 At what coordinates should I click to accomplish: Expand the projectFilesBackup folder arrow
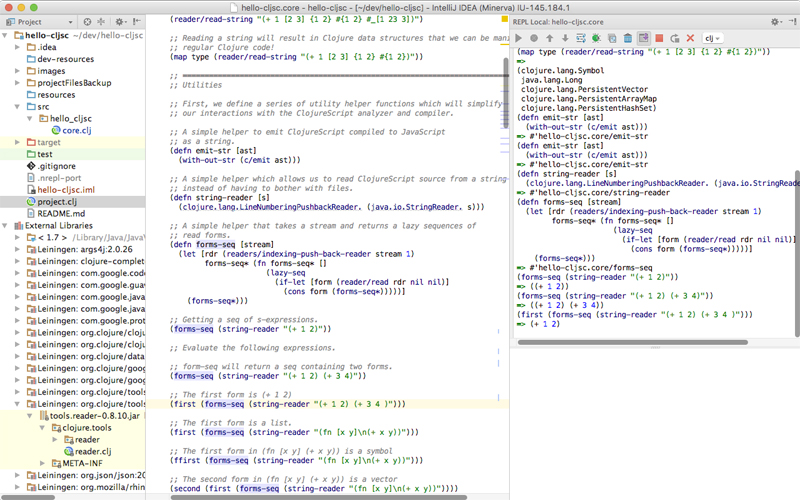17,83
